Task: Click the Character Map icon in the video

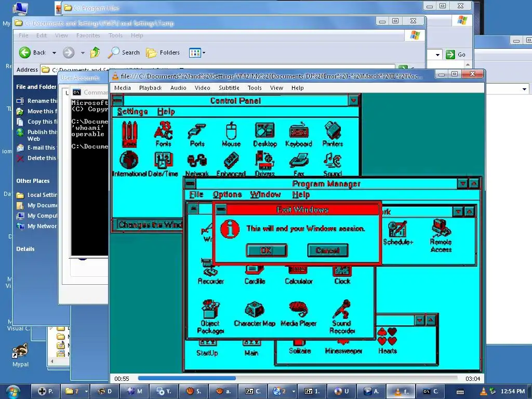Action: (x=255, y=313)
